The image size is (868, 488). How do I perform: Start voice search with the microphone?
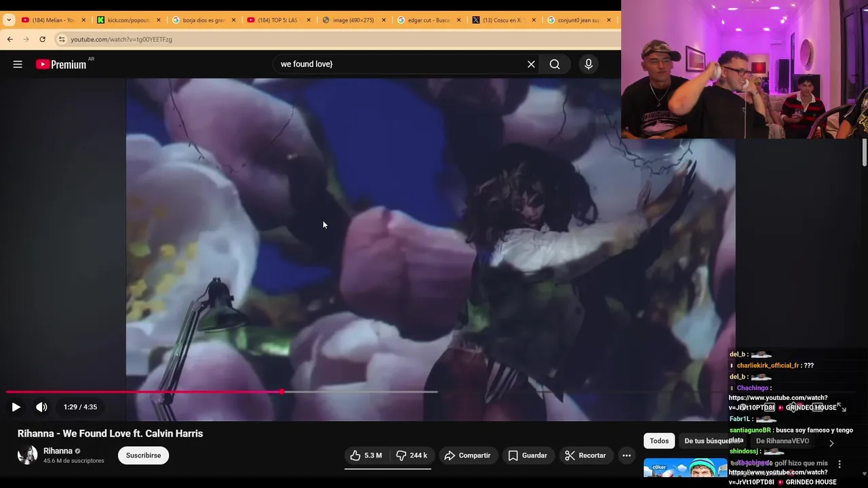(589, 64)
